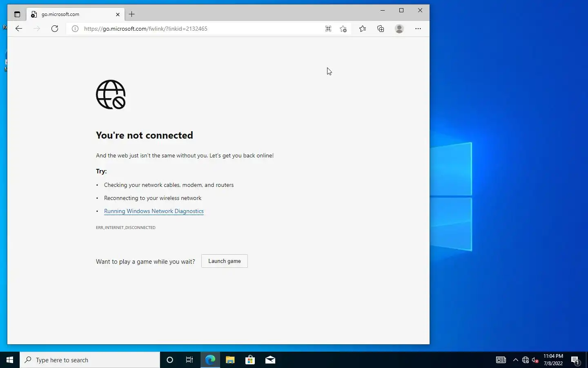Open the tab actions menu icon

[17, 14]
